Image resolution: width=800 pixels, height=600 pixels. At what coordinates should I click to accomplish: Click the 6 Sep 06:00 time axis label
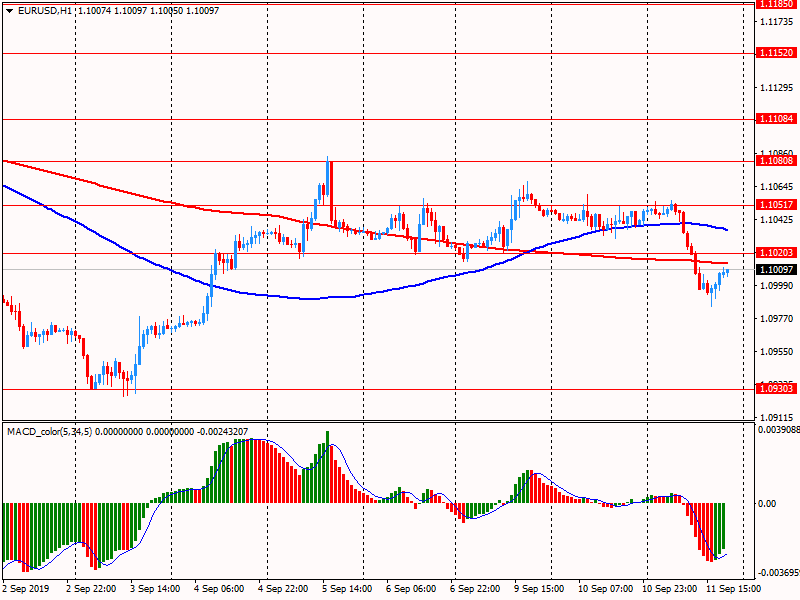[411, 589]
